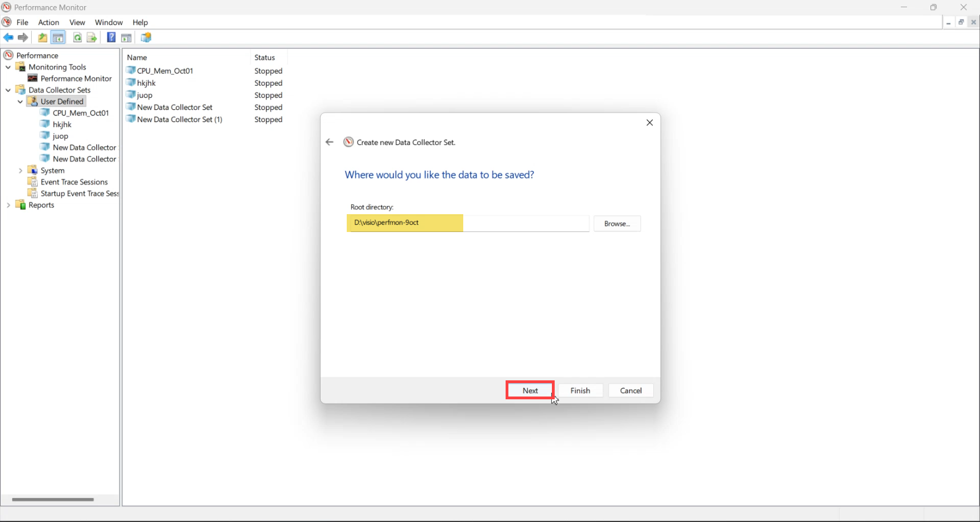980x522 pixels.
Task: Click the Stopped status for CPU_Mem_Oct01
Action: point(268,71)
